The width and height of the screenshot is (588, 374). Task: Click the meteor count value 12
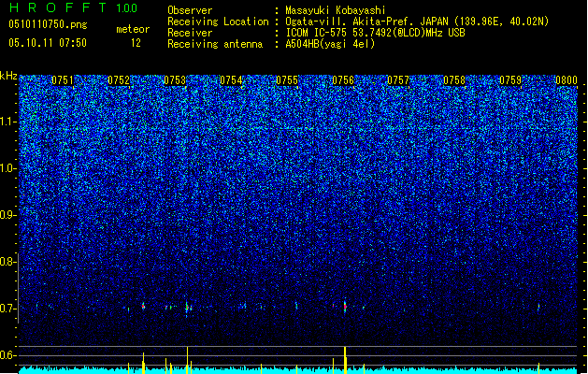tap(136, 43)
